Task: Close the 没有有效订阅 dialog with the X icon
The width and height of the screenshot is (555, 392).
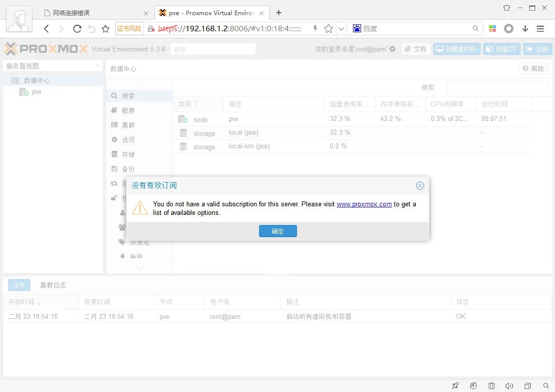Action: pyautogui.click(x=420, y=186)
